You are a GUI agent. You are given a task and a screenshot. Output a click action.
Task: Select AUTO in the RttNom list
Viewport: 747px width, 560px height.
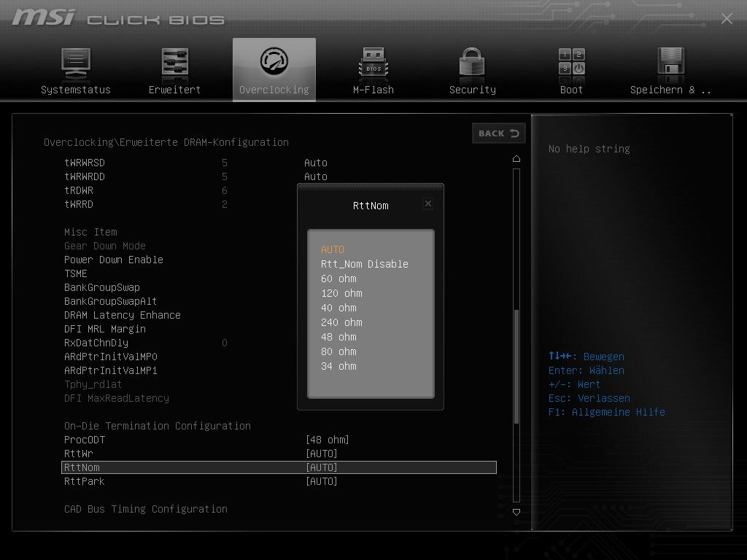[333, 249]
